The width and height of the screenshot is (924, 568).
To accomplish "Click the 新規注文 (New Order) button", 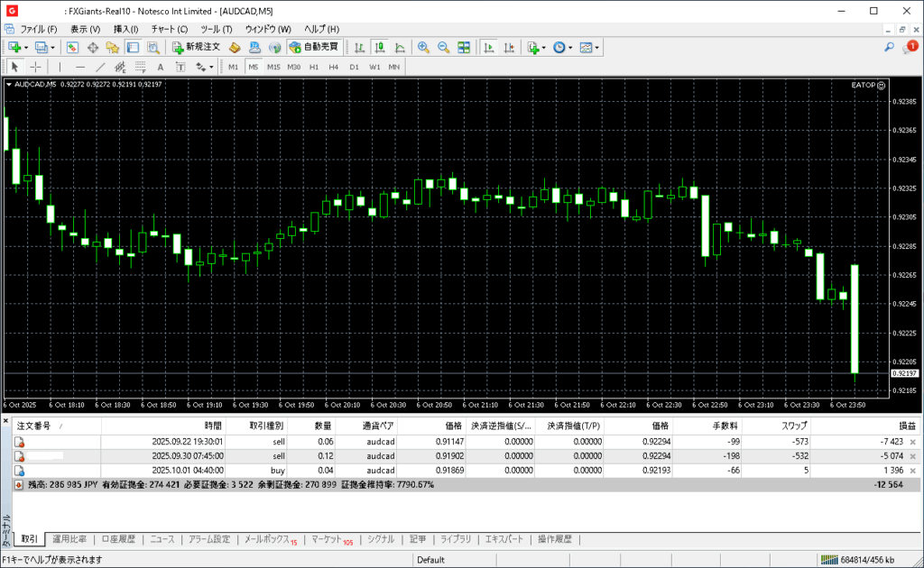I will pos(196,47).
